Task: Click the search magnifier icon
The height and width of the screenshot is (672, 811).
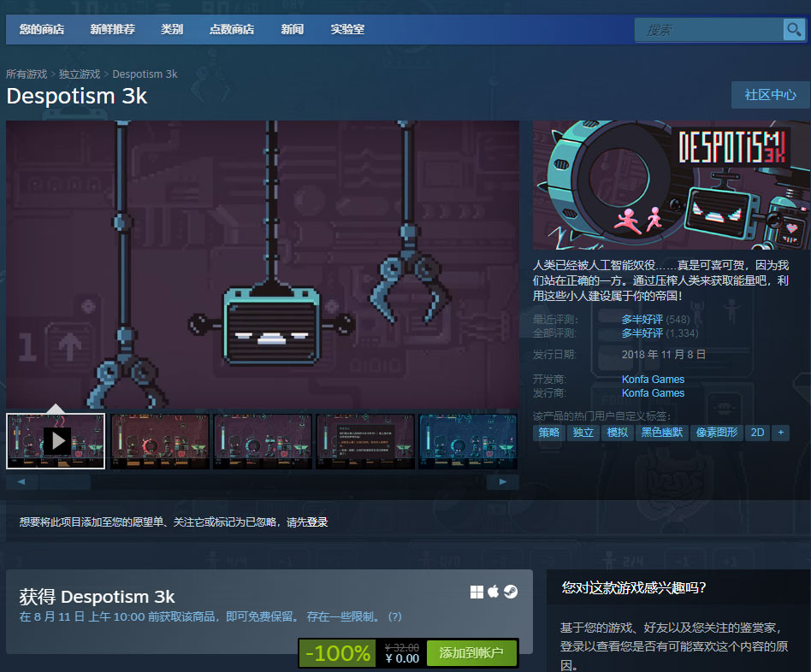Action: [794, 29]
